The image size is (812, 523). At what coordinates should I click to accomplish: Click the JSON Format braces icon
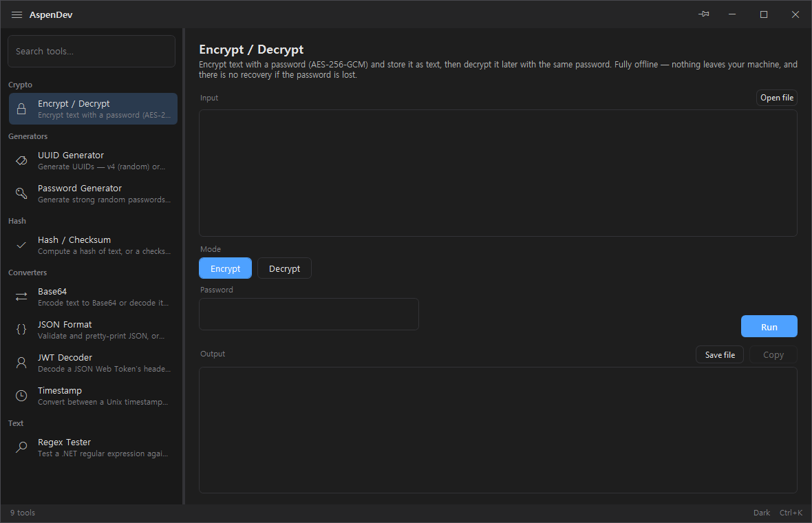21,330
